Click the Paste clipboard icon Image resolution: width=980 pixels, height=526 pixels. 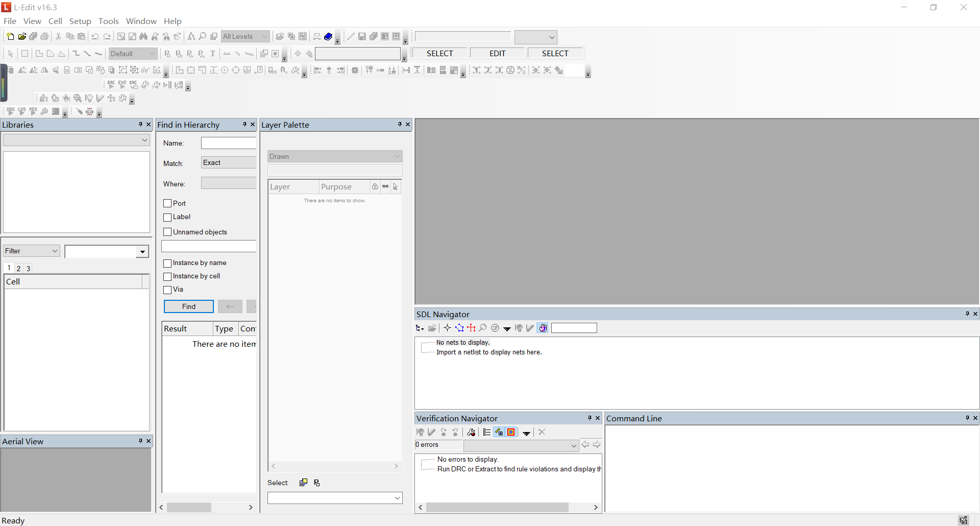[x=81, y=36]
